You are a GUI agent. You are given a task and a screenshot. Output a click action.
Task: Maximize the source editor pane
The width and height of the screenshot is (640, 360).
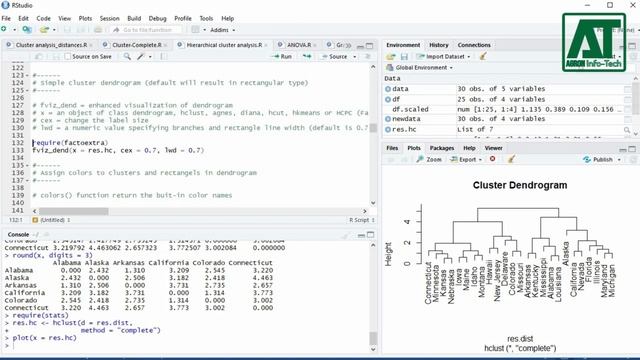(369, 46)
